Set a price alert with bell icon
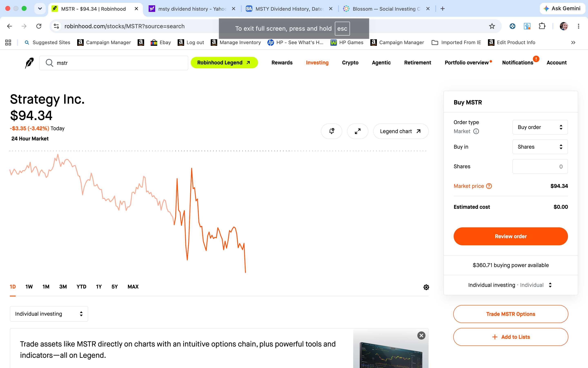588x368 pixels. coord(331,131)
